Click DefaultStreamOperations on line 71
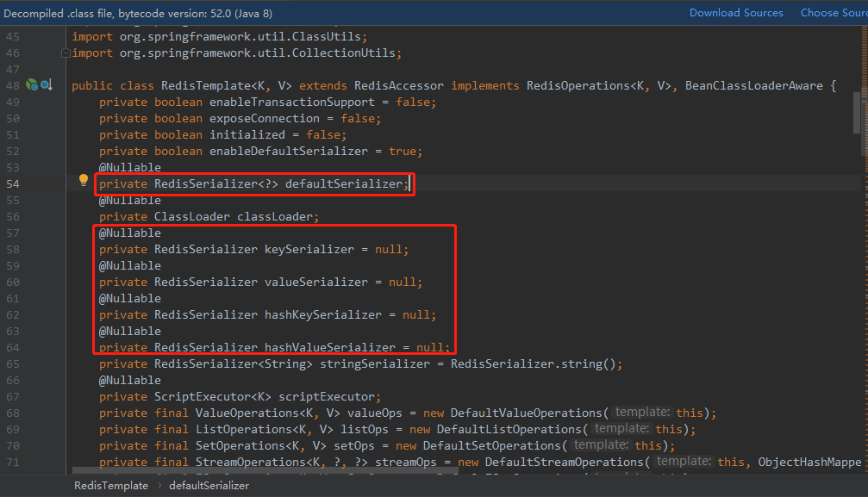 pos(564,462)
